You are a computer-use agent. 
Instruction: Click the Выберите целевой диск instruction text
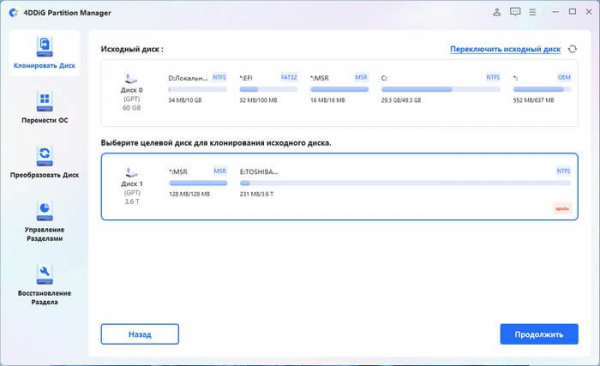click(216, 143)
